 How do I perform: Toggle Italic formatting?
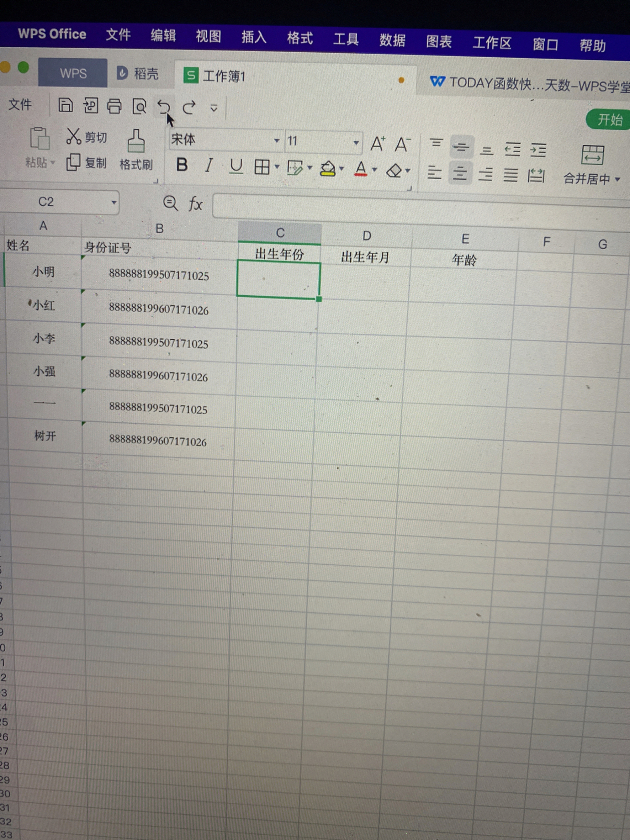[x=208, y=165]
